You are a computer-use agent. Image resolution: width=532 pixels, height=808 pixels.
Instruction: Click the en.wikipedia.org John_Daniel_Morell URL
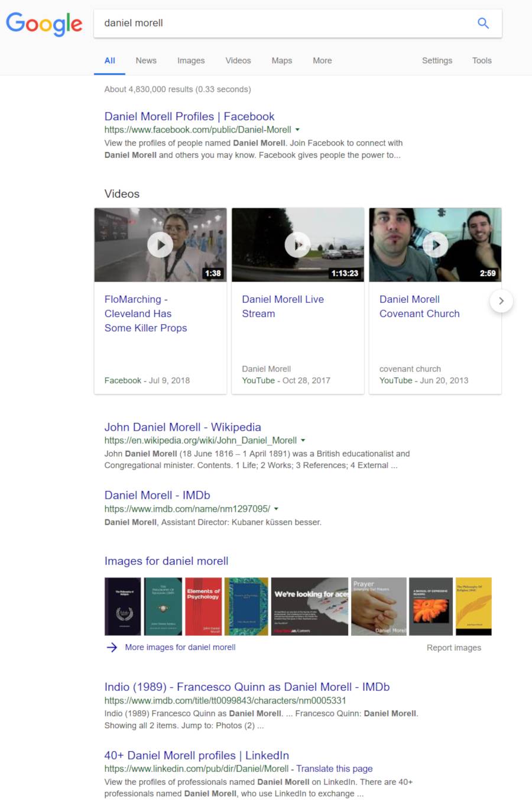click(x=200, y=440)
